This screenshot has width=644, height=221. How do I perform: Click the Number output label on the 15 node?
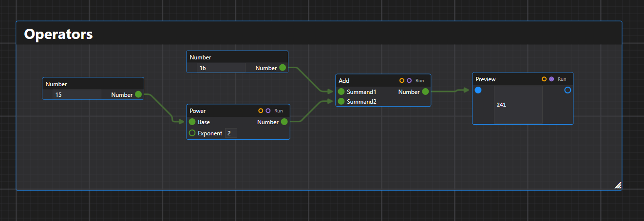coord(122,94)
